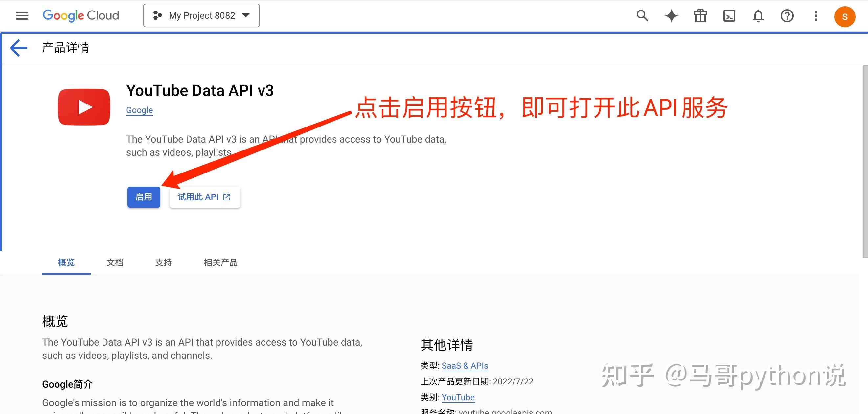The image size is (868, 414).
Task: Open the three-dot overflow menu
Action: [x=815, y=15]
